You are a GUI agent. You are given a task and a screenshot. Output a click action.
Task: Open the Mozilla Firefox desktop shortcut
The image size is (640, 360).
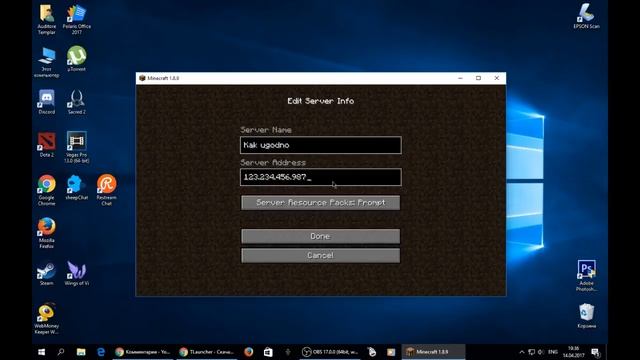[x=47, y=233]
